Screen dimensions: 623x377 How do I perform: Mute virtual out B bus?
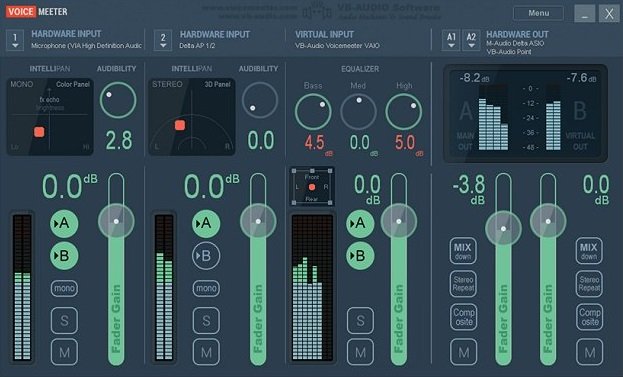point(590,352)
